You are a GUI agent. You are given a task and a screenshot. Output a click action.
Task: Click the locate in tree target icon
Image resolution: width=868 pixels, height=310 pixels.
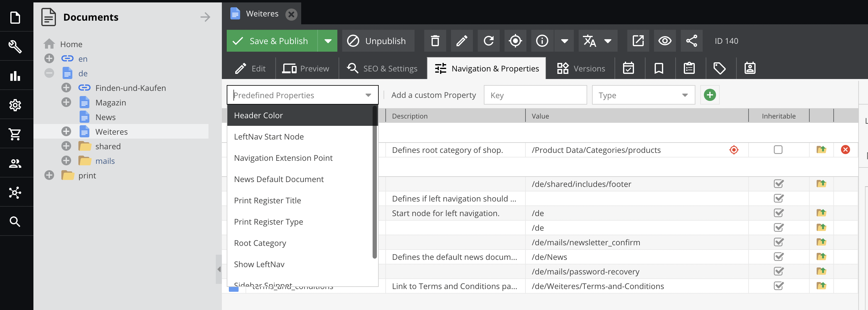click(515, 41)
